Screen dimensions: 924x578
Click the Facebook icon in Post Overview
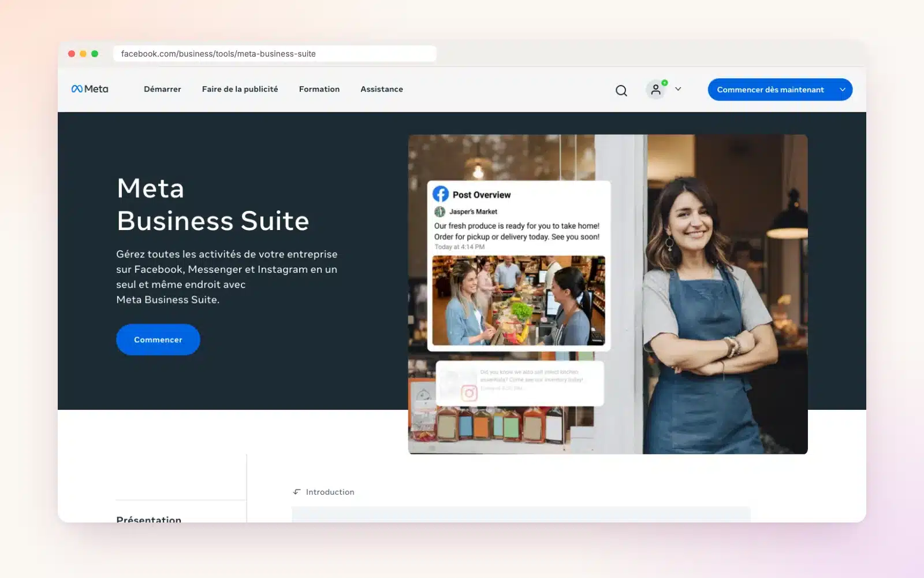click(x=441, y=194)
